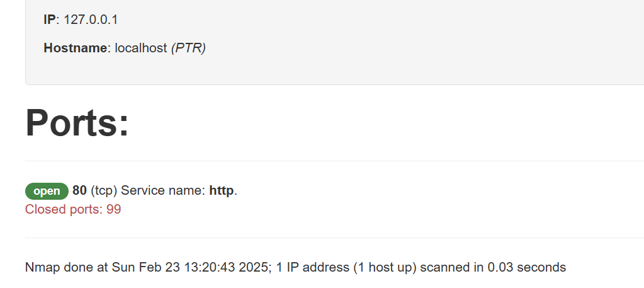Select the IP address 127.0.0.1
The height and width of the screenshot is (288, 644).
[x=91, y=20]
